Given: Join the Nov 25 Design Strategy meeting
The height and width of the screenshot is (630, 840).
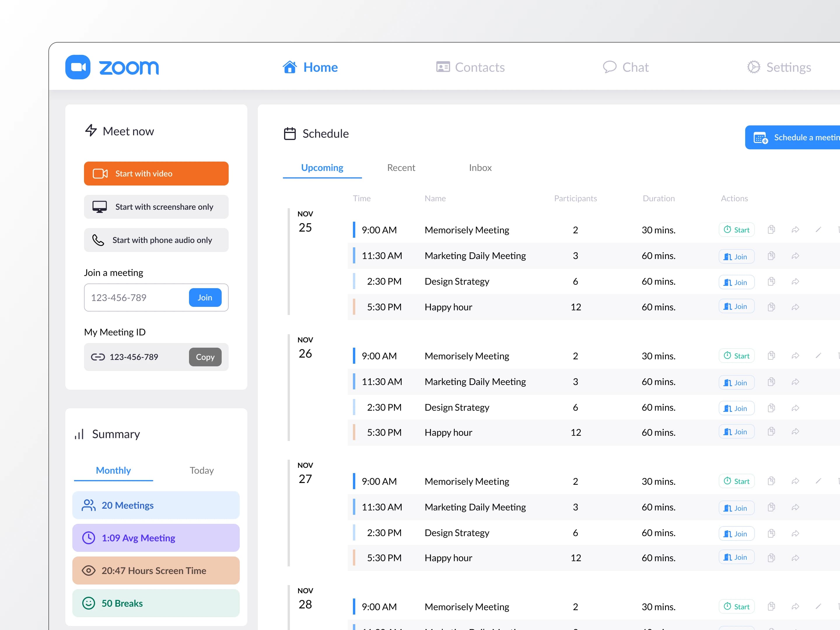Looking at the screenshot, I should pyautogui.click(x=736, y=283).
